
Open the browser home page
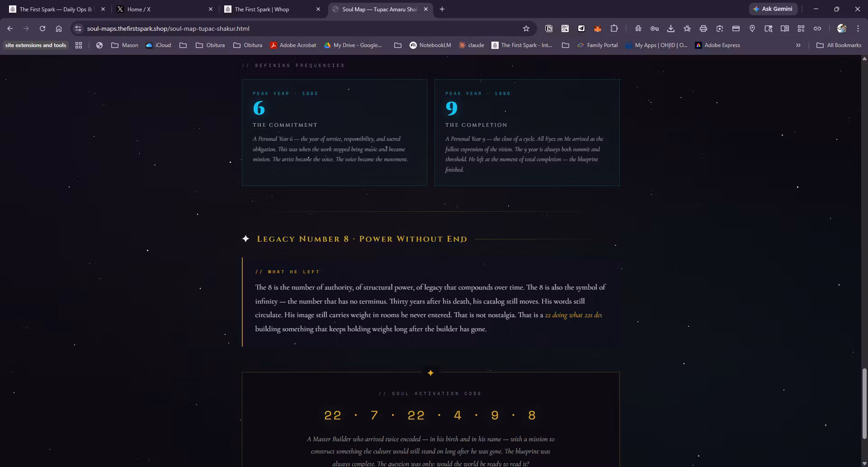point(59,29)
